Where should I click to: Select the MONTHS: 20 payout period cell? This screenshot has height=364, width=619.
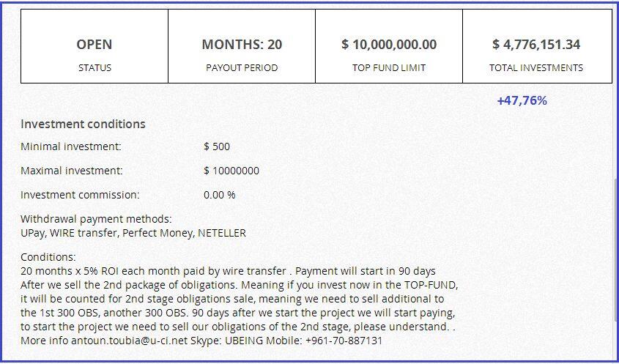pos(242,45)
